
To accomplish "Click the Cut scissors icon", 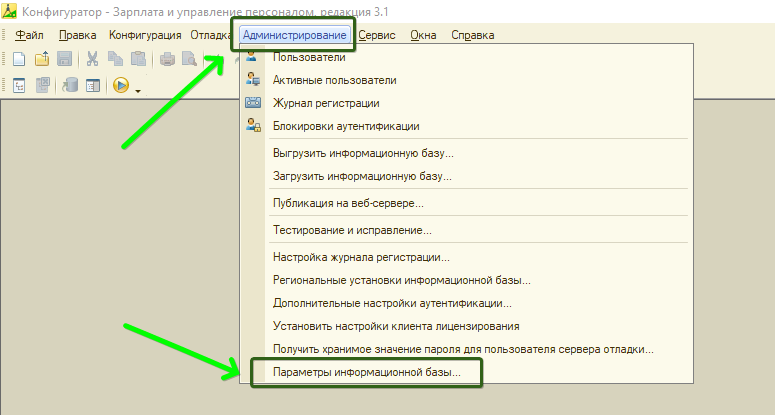I will coord(92,59).
